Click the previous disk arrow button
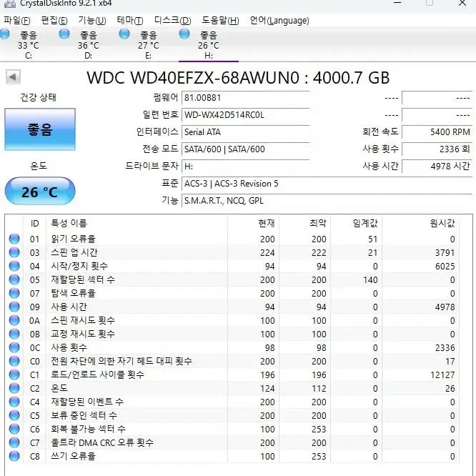Viewport: 476px width, 476px height. [13, 77]
